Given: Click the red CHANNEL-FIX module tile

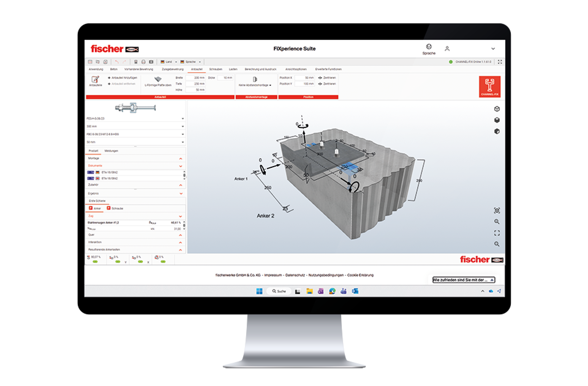Looking at the screenshot, I should [490, 87].
